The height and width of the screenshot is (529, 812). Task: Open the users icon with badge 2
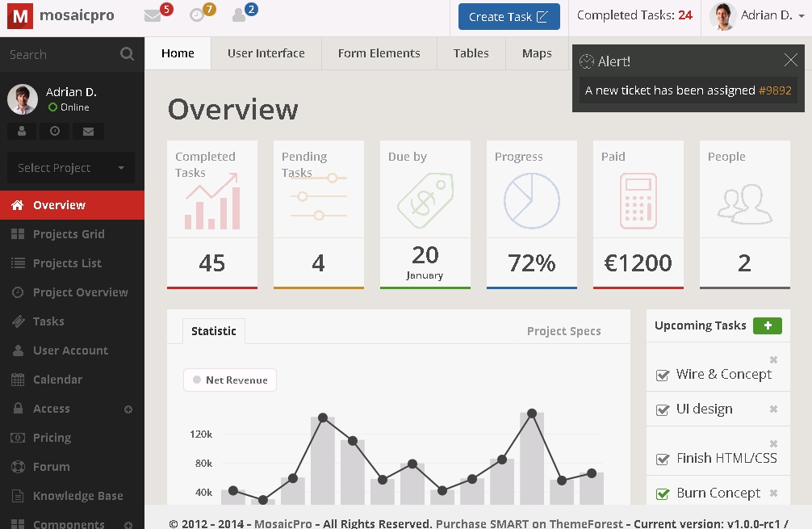click(239, 15)
